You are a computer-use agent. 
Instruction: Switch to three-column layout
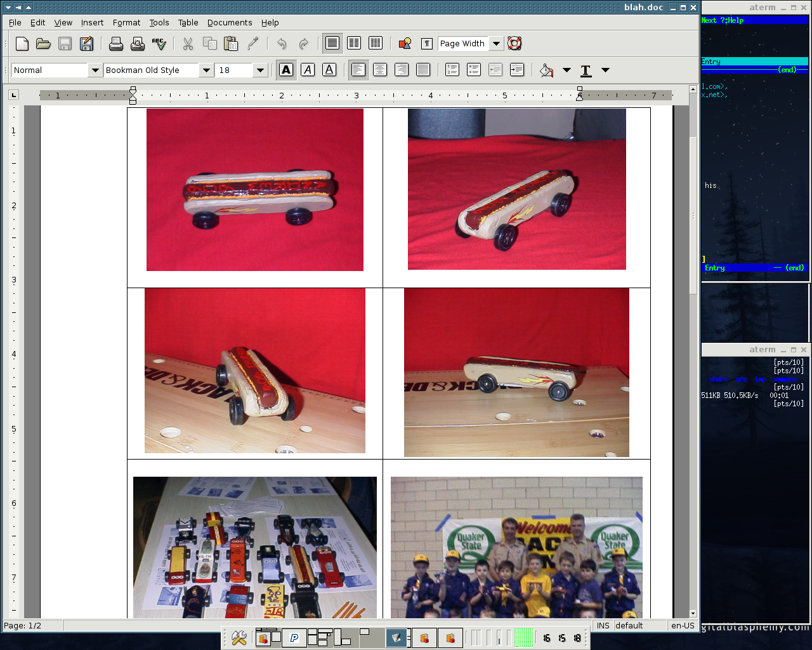pos(376,44)
